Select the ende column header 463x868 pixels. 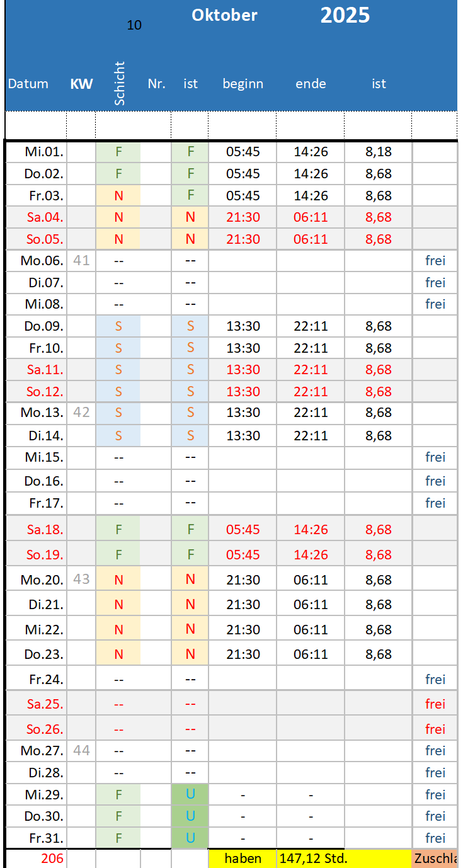click(x=311, y=84)
